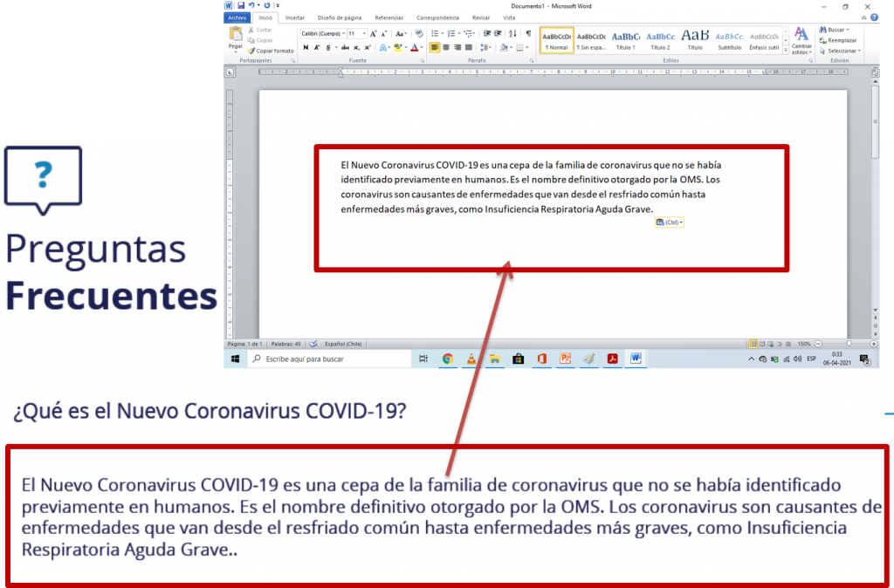Click the bullet list icon
This screenshot has width=894, height=588.
click(x=437, y=34)
